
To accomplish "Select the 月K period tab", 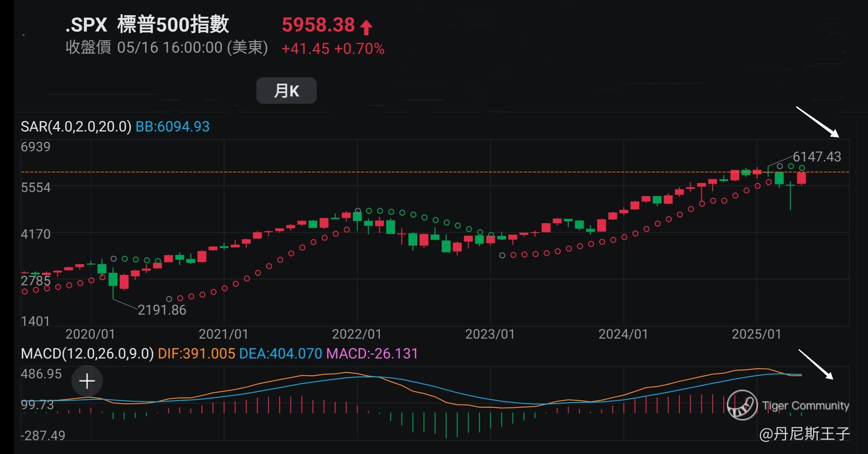I will (286, 91).
